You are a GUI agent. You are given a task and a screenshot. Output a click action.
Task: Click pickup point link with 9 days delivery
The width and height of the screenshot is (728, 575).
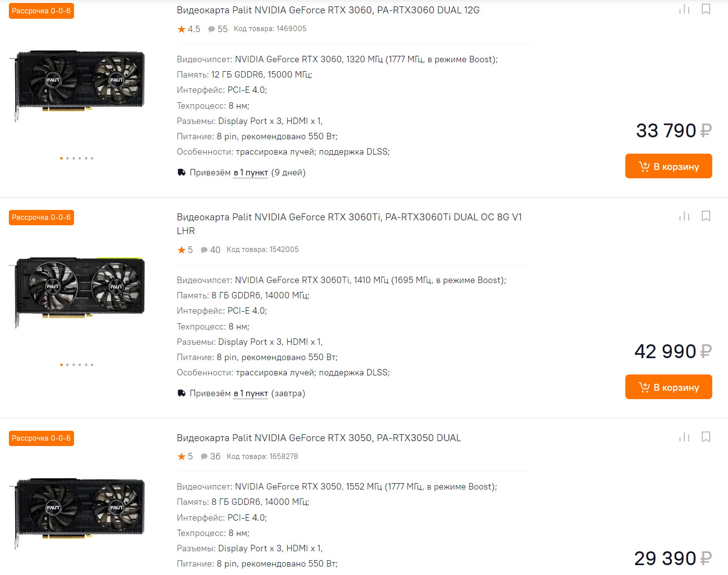pos(251,173)
